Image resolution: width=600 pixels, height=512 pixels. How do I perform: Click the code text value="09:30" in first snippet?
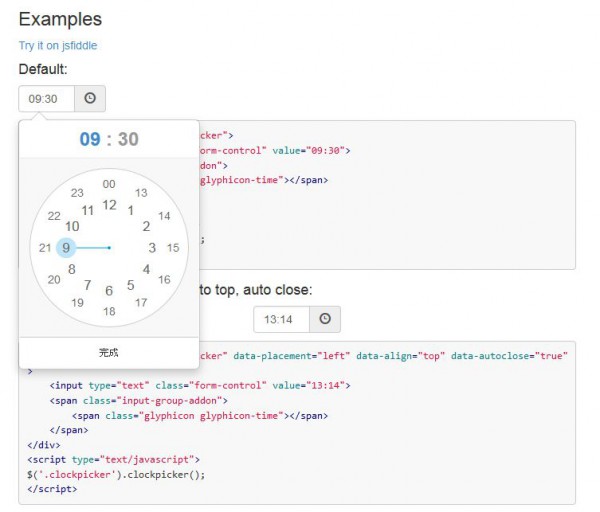(x=308, y=150)
